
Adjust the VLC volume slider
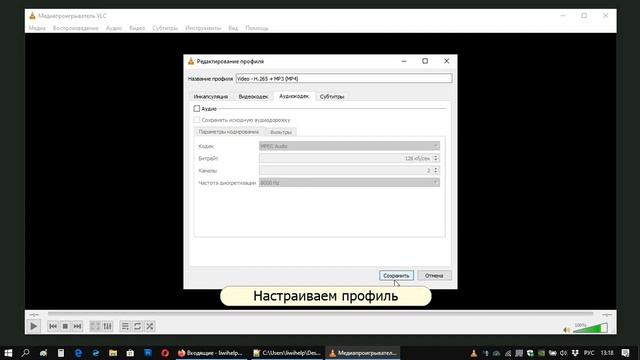[590, 328]
